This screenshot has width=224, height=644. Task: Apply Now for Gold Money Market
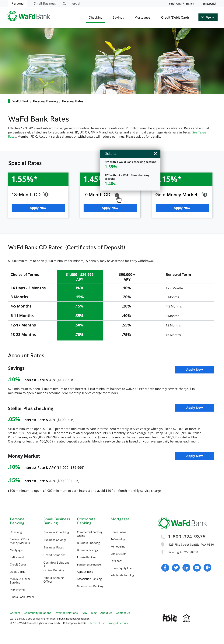tap(182, 208)
